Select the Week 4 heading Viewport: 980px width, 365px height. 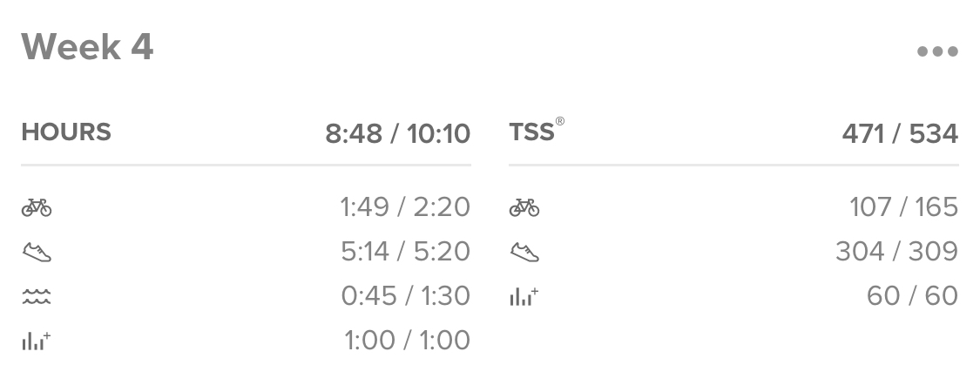[x=87, y=48]
